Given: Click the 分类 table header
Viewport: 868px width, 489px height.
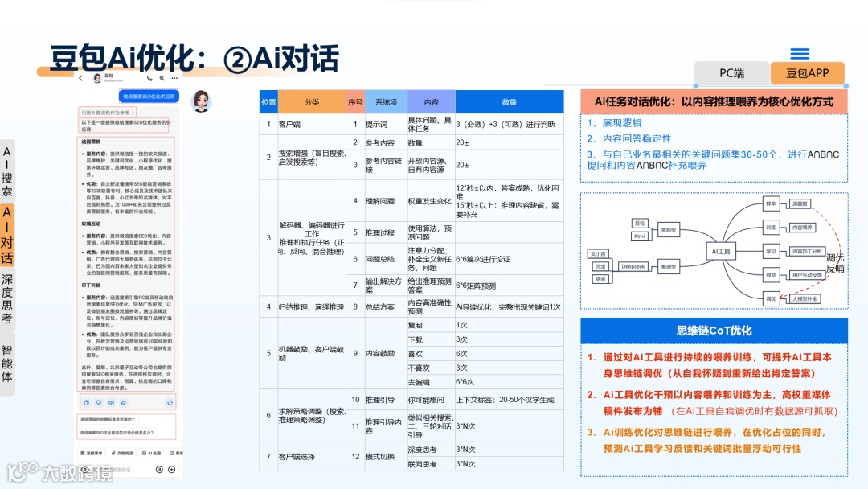Looking at the screenshot, I should point(312,102).
